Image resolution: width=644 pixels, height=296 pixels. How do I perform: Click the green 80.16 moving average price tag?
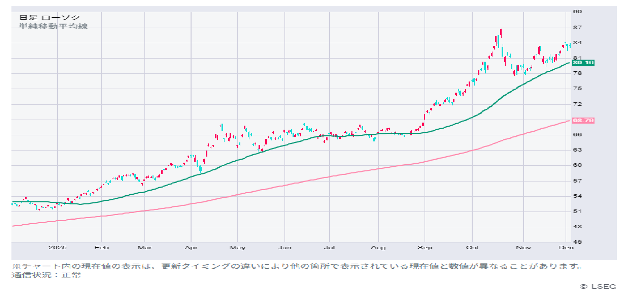(583, 63)
